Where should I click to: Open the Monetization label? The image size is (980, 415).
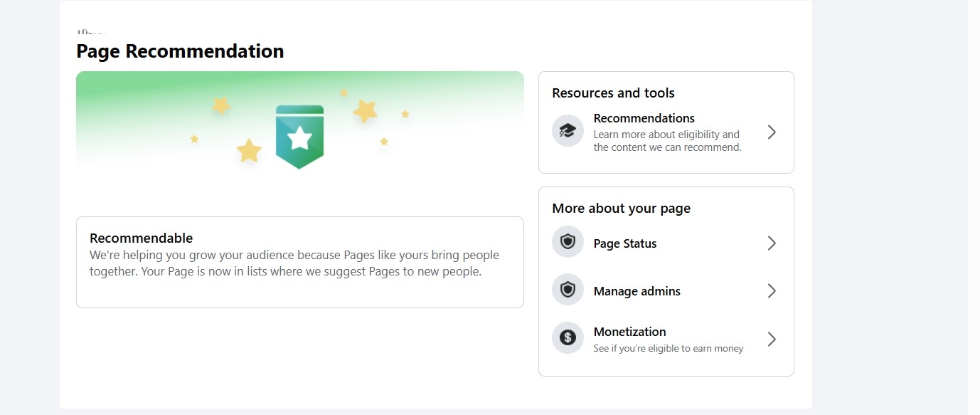629,332
